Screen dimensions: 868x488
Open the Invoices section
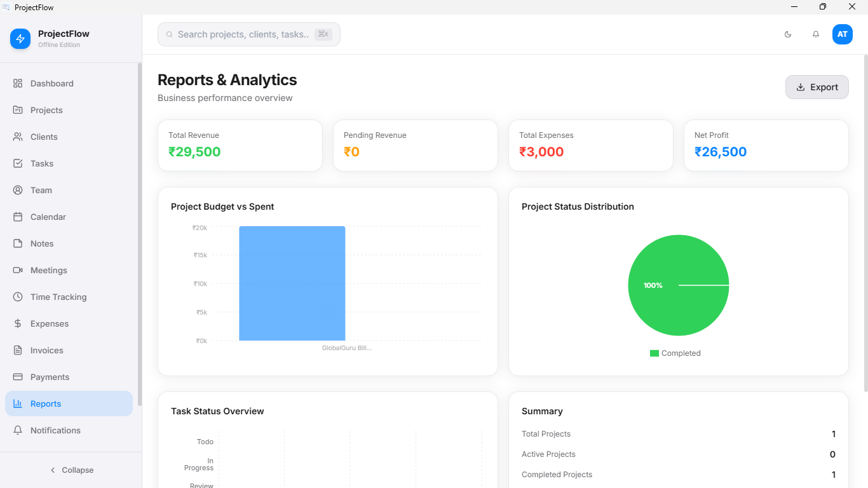(x=69, y=350)
